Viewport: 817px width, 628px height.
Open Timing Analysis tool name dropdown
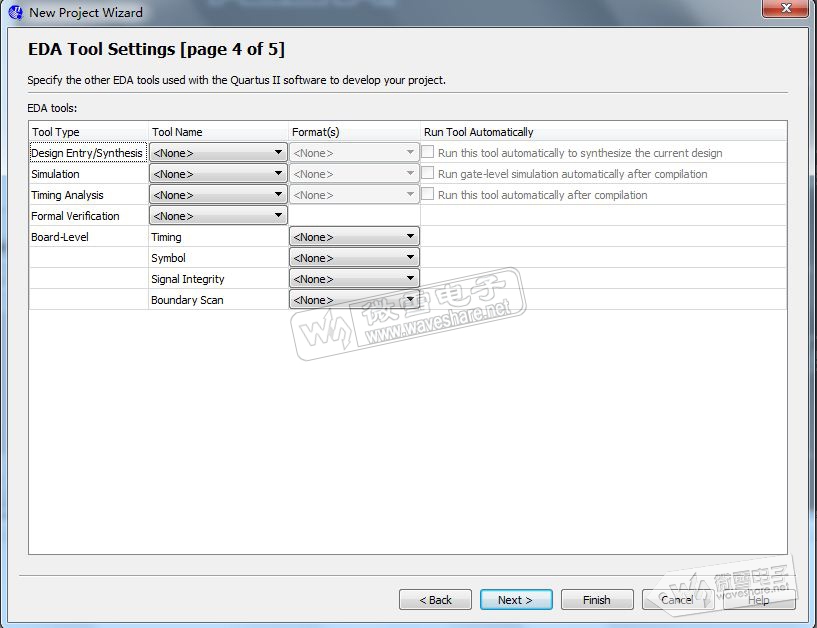point(218,194)
